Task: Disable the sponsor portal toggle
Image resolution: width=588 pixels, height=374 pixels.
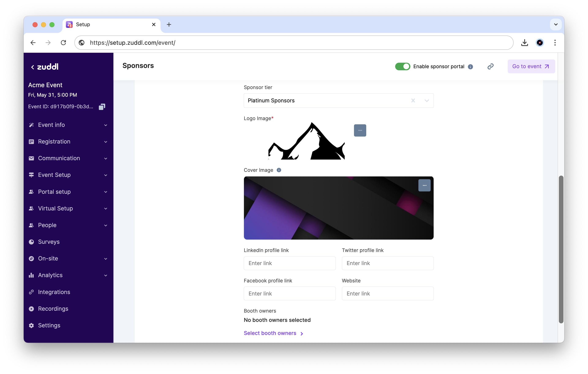Action: (402, 66)
